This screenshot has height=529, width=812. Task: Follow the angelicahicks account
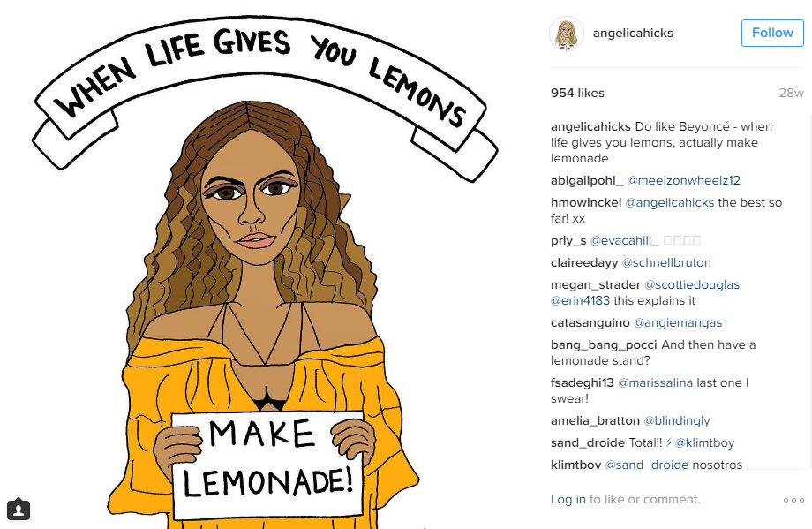tap(772, 34)
